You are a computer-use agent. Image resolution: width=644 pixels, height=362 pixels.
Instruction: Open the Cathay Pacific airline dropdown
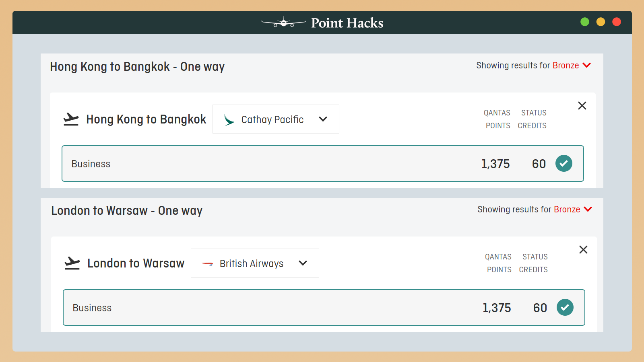(x=323, y=119)
